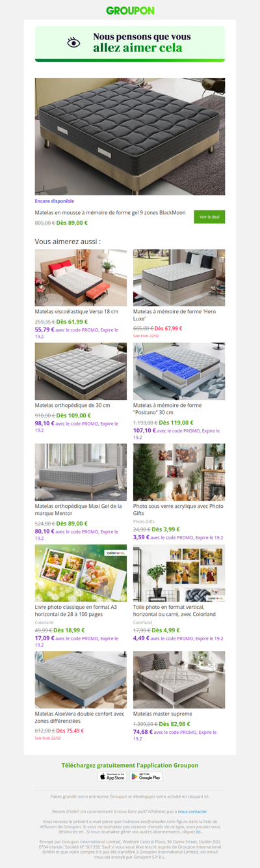Click the 'nous contacter' link
This screenshot has width=260, height=868.
[193, 811]
